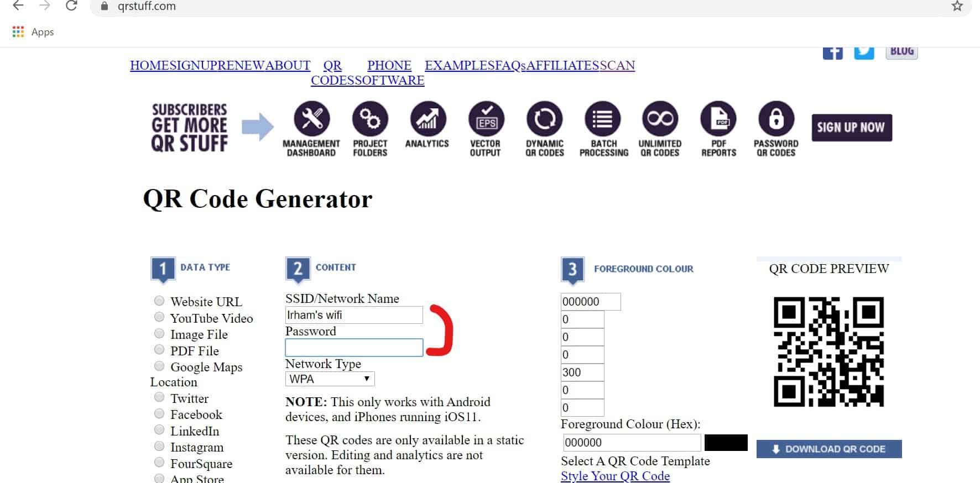Select the Twitter data type
The height and width of the screenshot is (483, 980).
[159, 397]
